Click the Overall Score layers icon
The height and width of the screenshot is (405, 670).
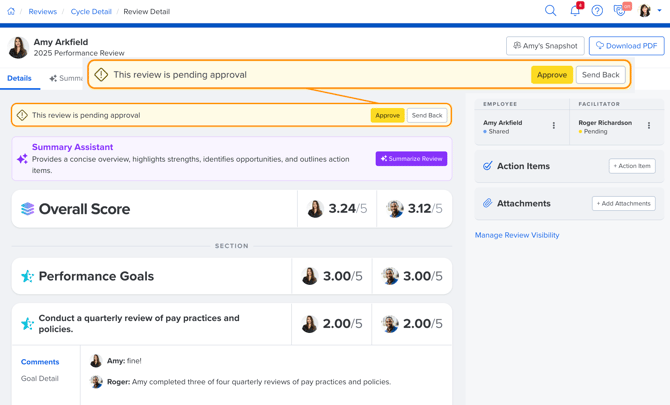click(27, 209)
